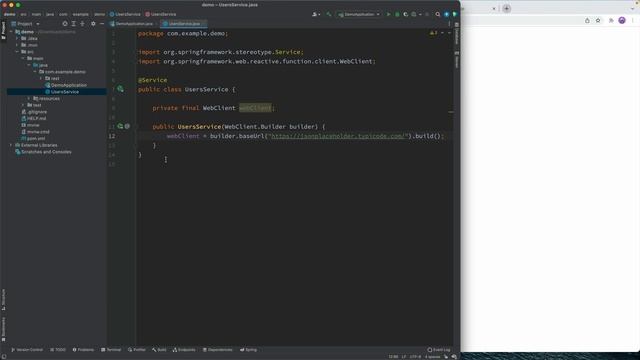Close the current browser tab

click(x=493, y=8)
